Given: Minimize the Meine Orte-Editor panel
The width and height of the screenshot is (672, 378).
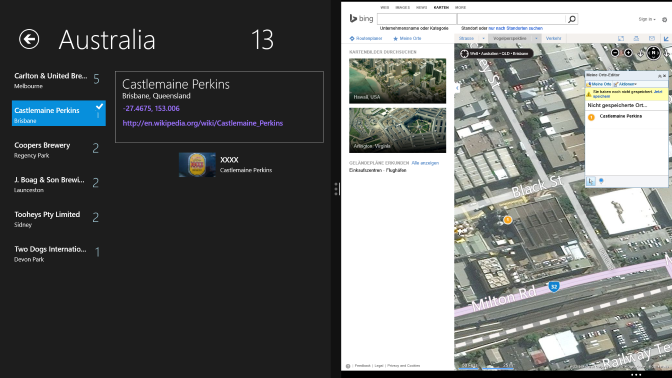Looking at the screenshot, I should (660, 76).
